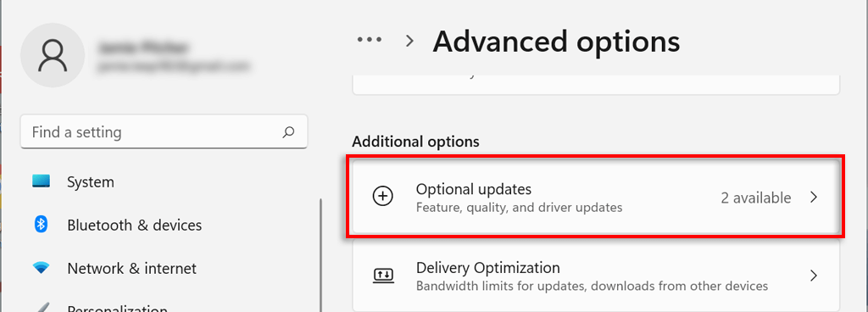Viewport: 868px width, 312px height.
Task: Click the Delivery Optimization transfer icon
Action: click(x=383, y=275)
